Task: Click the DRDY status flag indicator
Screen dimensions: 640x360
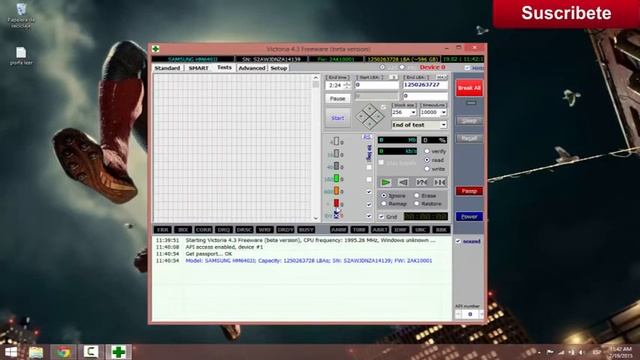Action: coord(285,230)
